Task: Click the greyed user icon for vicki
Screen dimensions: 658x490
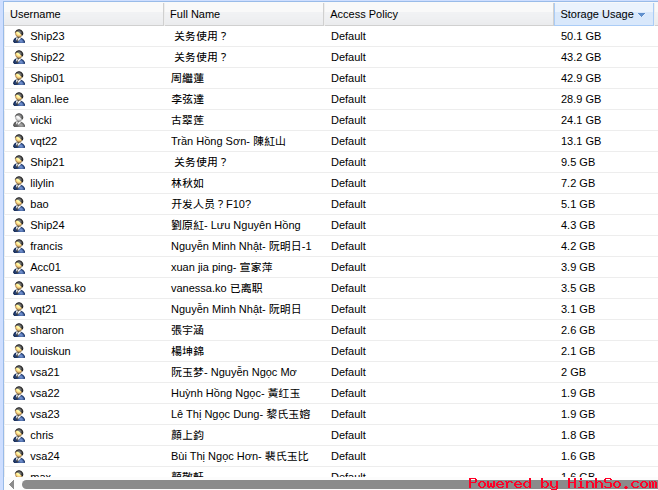Action: click(19, 120)
